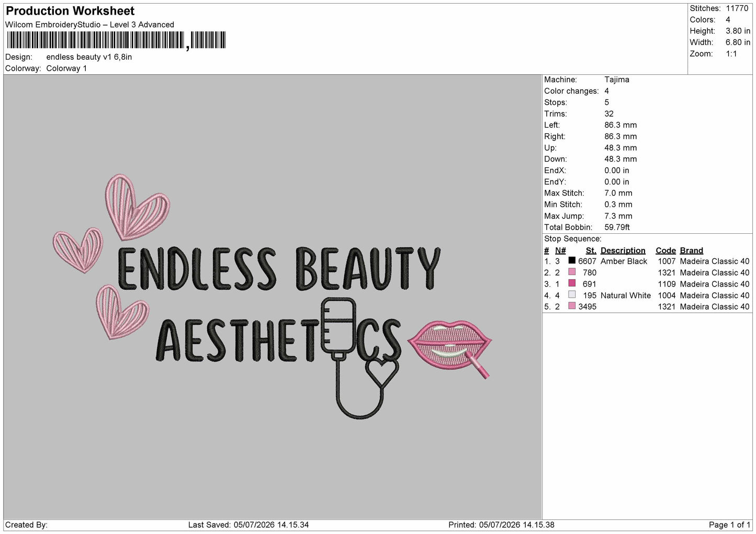Image resolution: width=756 pixels, height=534 pixels.
Task: Click the pink swatch for stitch count 780
Action: [572, 272]
